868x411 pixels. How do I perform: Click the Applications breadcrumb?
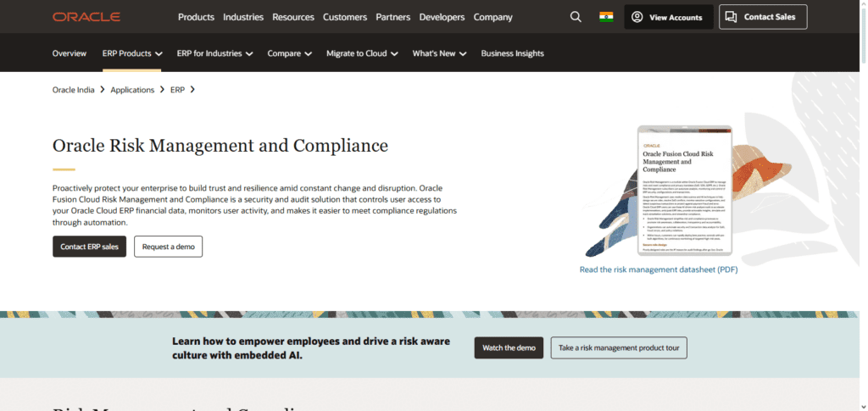coord(132,90)
